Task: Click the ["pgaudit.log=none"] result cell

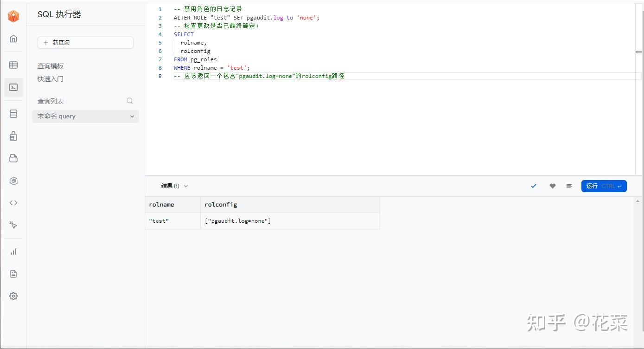Action: (290, 221)
